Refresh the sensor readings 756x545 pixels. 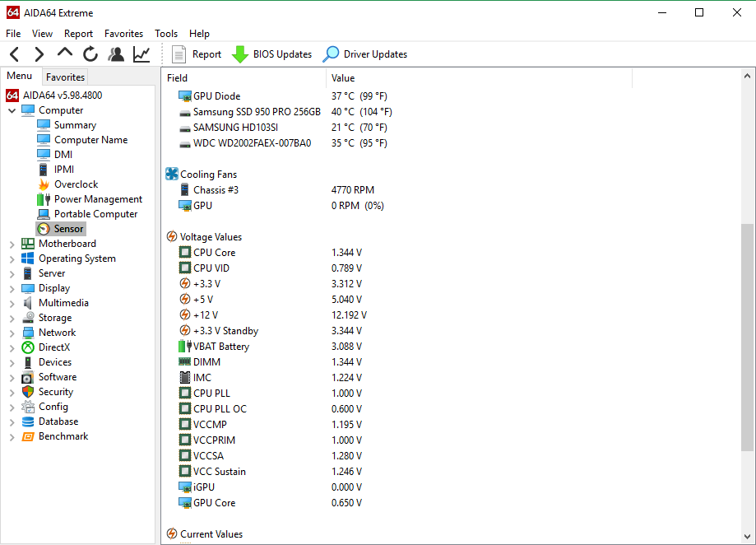pos(90,54)
